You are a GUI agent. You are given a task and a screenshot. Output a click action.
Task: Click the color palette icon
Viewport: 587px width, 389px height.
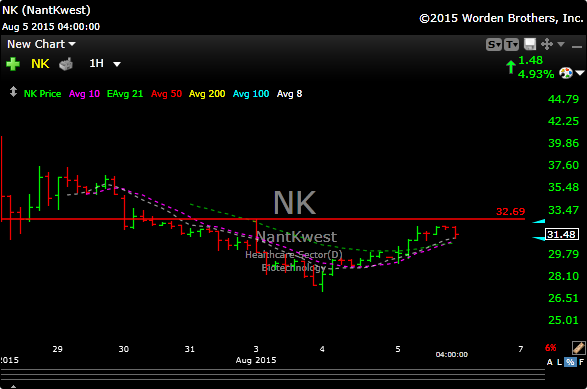(x=566, y=73)
